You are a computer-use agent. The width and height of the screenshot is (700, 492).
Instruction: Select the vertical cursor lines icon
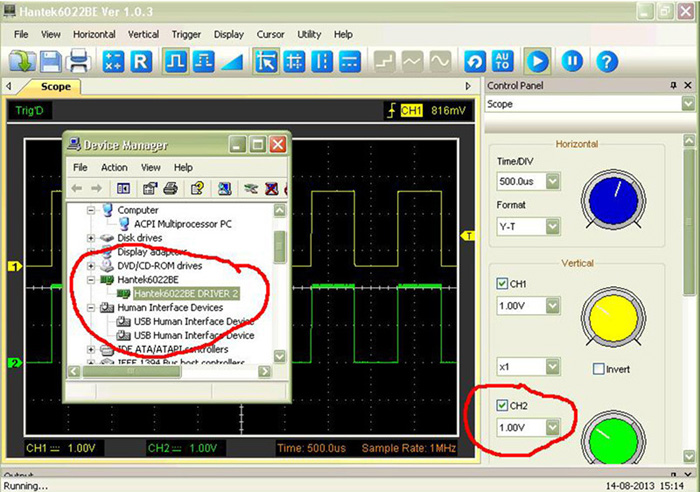322,61
